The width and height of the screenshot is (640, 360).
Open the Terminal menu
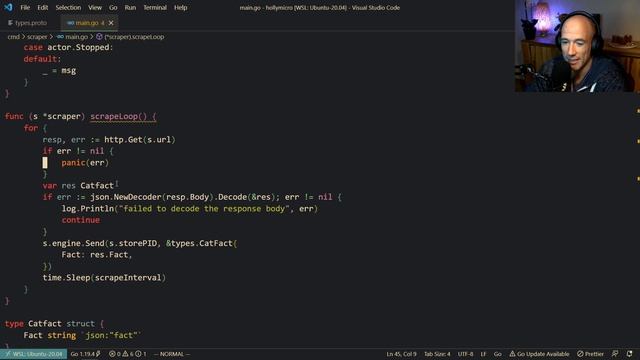click(155, 7)
